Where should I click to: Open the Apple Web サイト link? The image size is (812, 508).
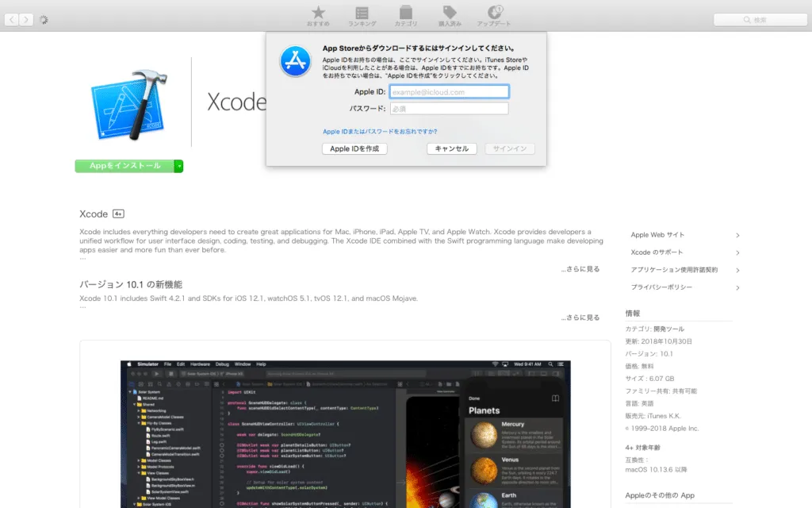click(x=657, y=235)
